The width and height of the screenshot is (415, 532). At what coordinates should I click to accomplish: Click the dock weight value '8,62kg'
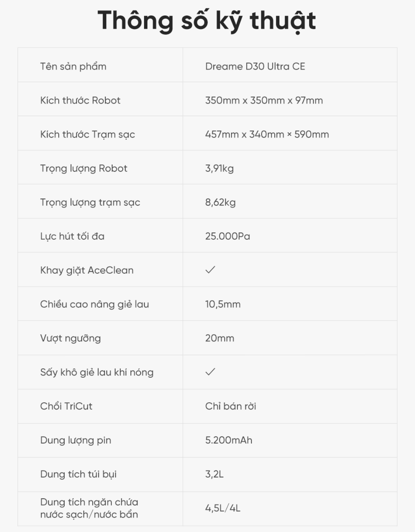220,203
